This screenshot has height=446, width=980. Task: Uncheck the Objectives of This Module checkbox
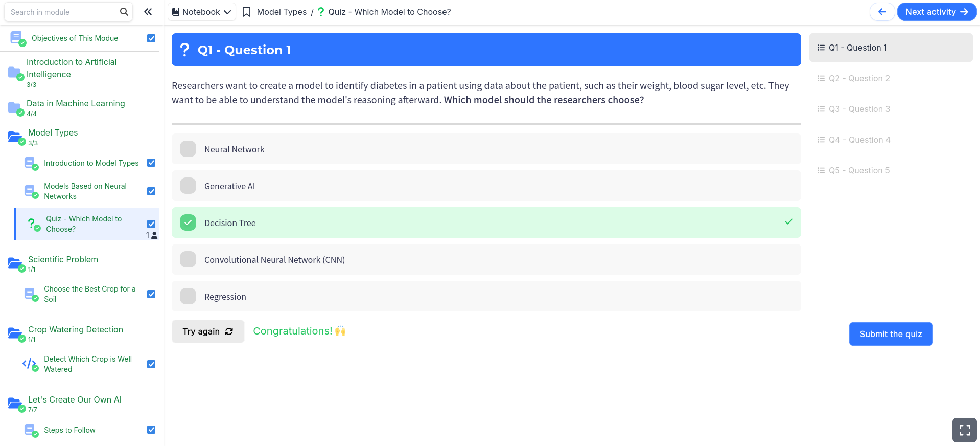(151, 38)
